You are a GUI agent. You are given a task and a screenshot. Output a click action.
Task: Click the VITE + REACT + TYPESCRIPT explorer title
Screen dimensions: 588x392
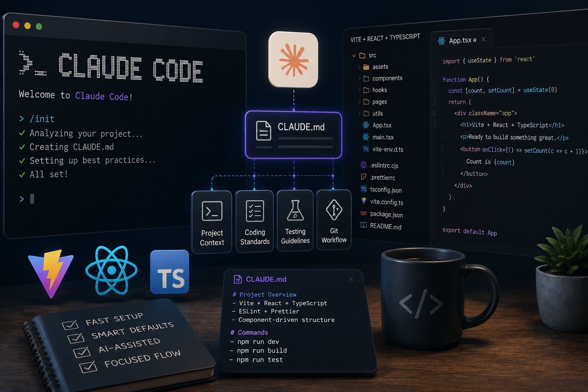tap(385, 38)
